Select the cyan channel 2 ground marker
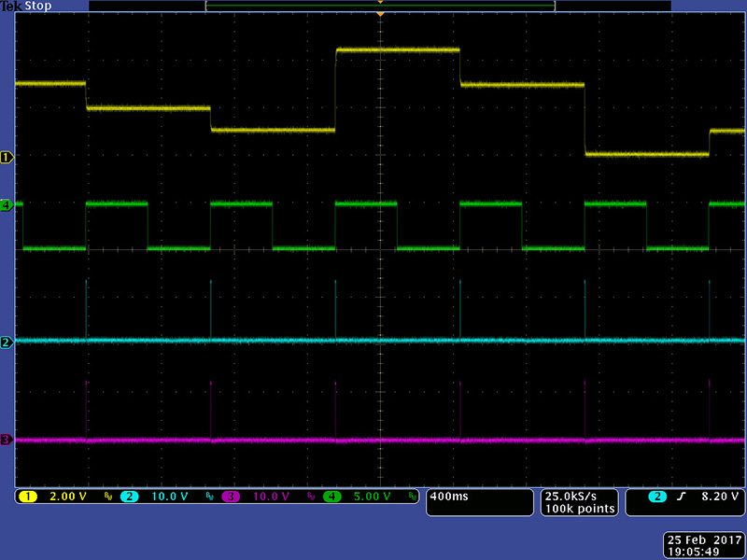The width and height of the screenshot is (747, 560). [7, 343]
